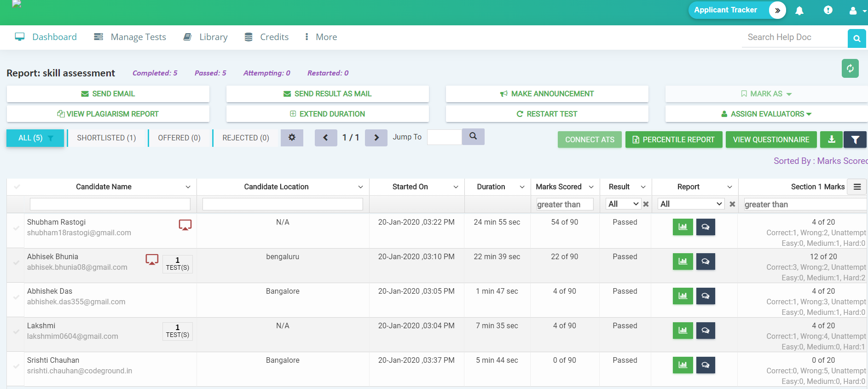The height and width of the screenshot is (389, 868).
Task: Open comments for Lakshmi
Action: (x=706, y=331)
